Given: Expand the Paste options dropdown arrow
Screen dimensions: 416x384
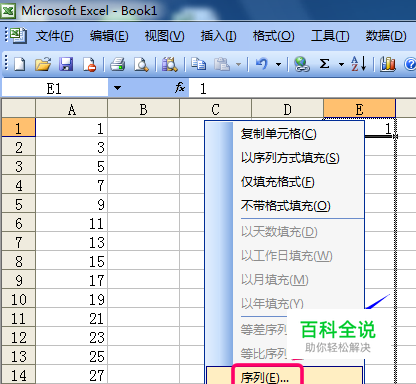Looking at the screenshot, I should click(x=238, y=64).
